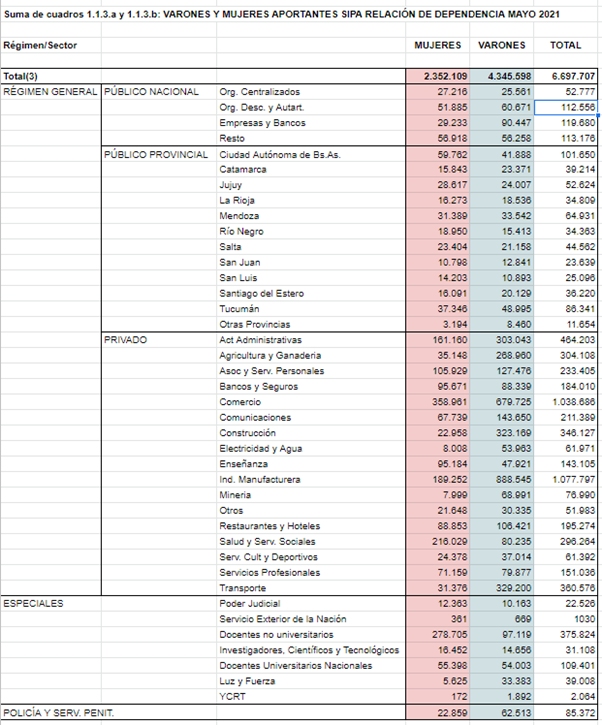The height and width of the screenshot is (725, 602).
Task: Select the Régimen/Sector header cell
Action: (x=41, y=46)
